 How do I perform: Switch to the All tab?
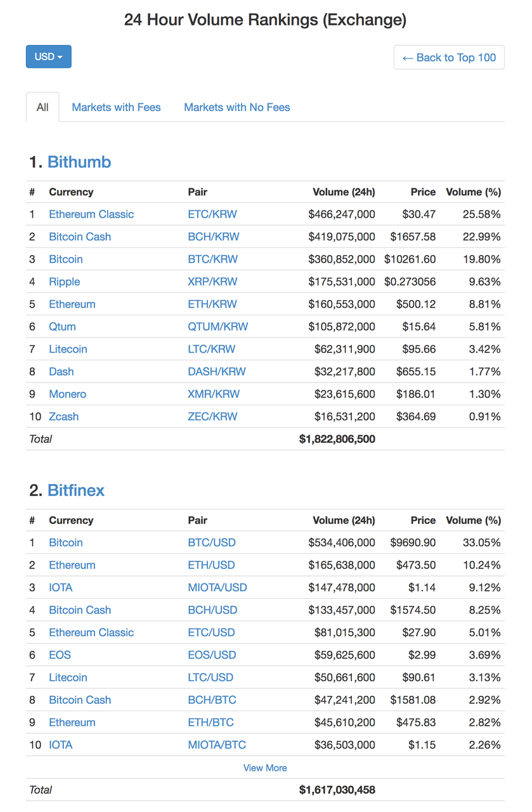click(x=42, y=107)
